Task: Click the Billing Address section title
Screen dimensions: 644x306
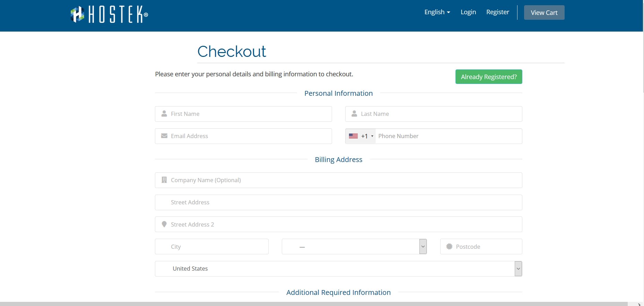Action: pos(339,160)
